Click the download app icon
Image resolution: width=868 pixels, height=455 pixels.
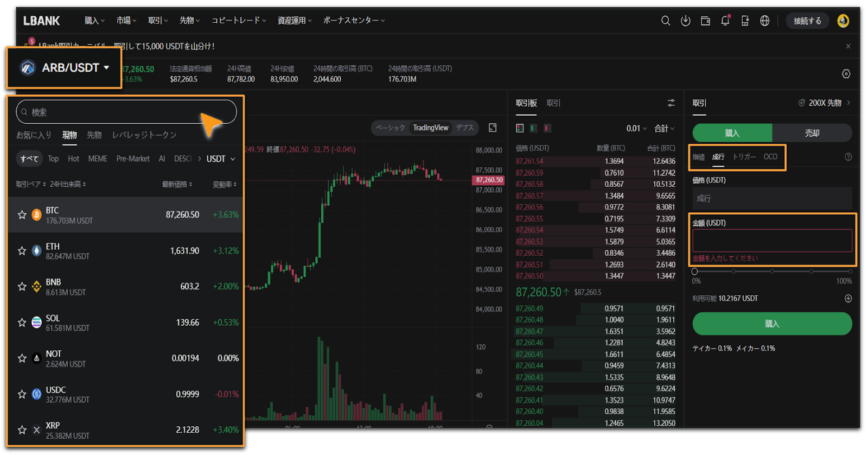(685, 21)
